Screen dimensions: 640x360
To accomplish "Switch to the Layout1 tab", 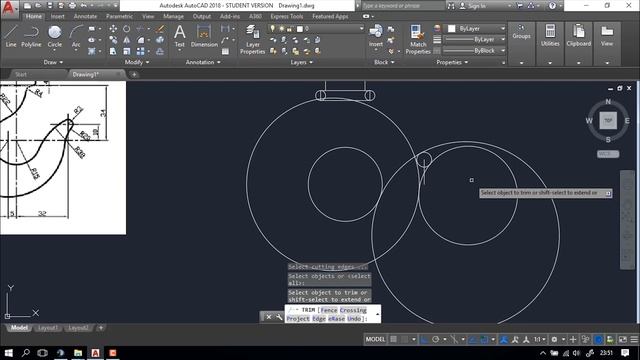I will coord(48,328).
